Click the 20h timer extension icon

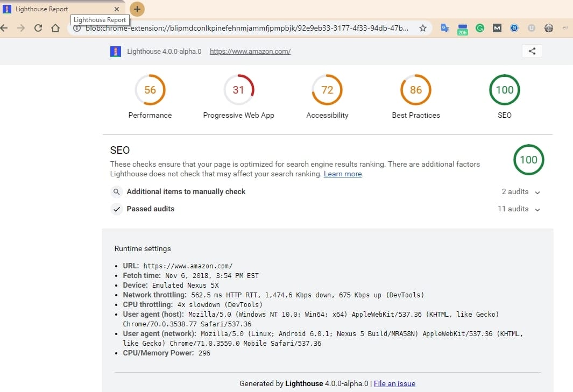(462, 28)
